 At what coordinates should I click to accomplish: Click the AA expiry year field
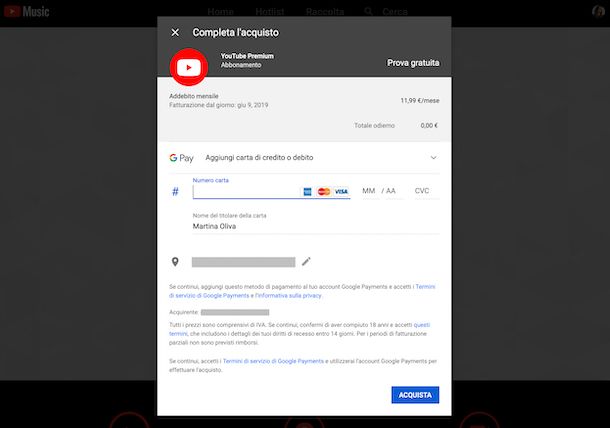coord(391,191)
